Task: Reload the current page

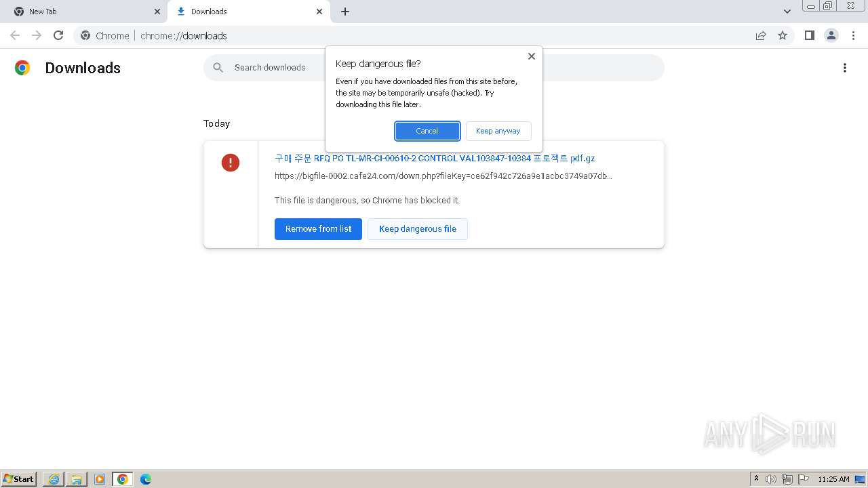Action: click(x=58, y=35)
